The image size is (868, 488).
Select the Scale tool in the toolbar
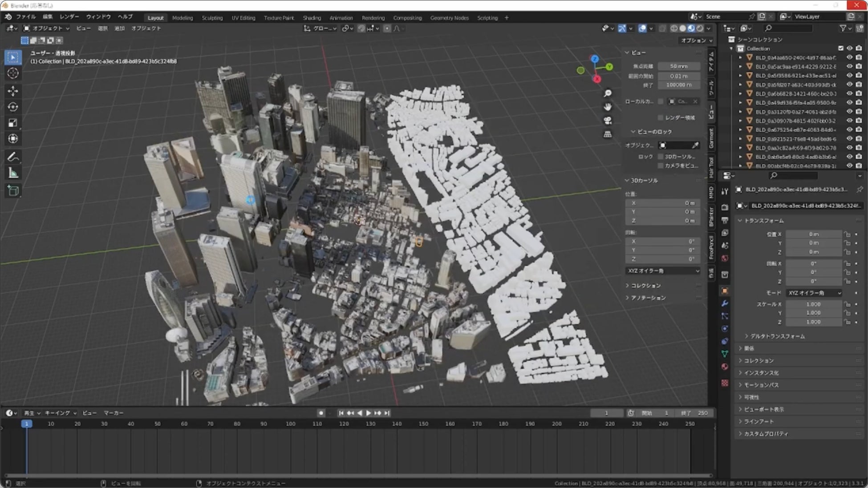pyautogui.click(x=13, y=123)
